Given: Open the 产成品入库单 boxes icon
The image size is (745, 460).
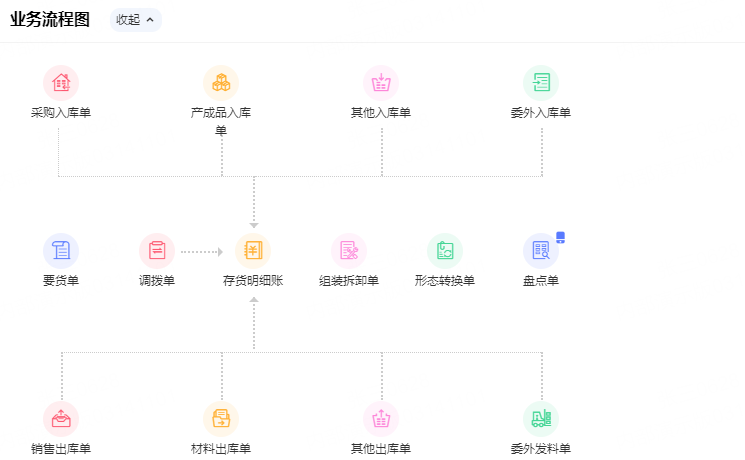Looking at the screenshot, I should [221, 83].
